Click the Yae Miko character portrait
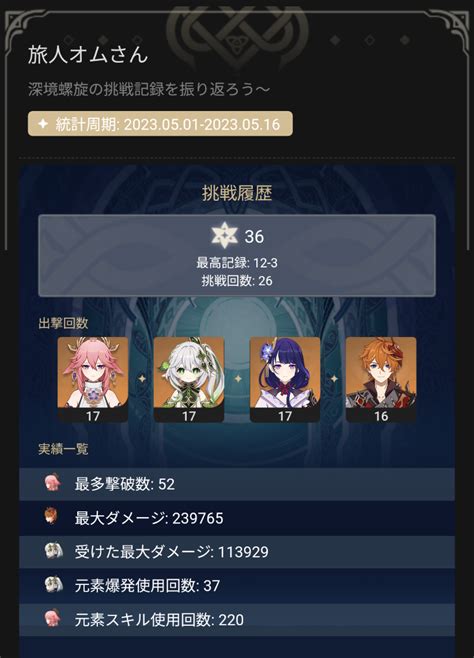474x658 pixels. coord(93,379)
